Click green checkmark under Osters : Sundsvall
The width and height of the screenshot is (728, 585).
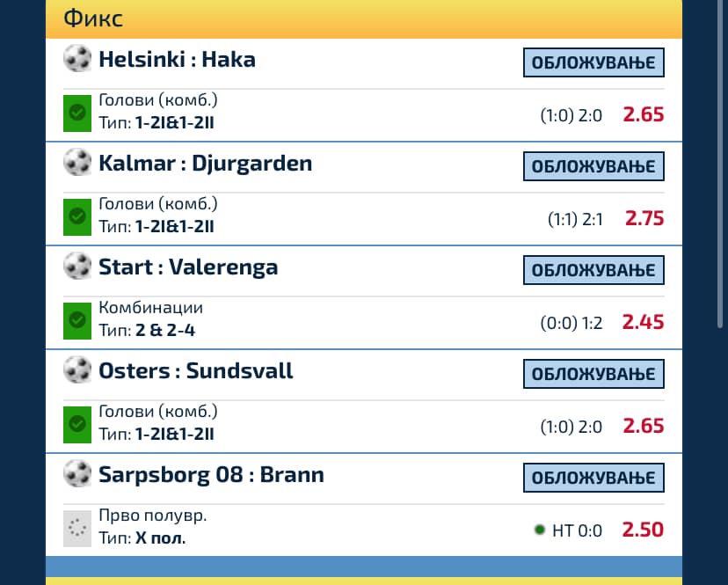point(77,425)
